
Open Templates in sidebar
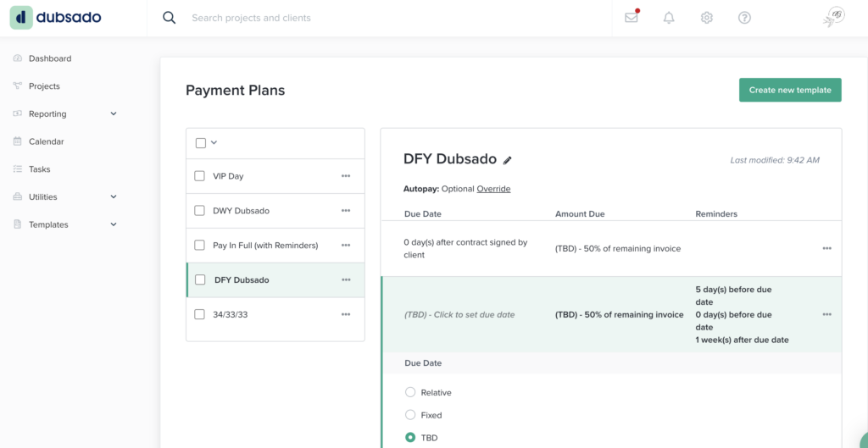(x=48, y=224)
